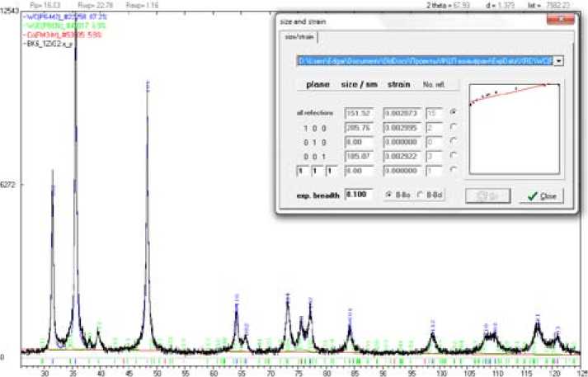588x377 pixels.
Task: Click the exp. breadth input field
Action: [x=358, y=194]
